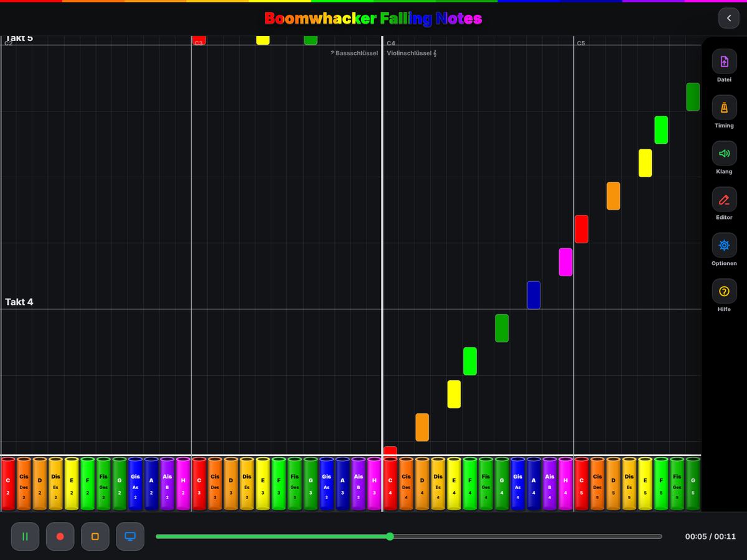The image size is (747, 560).
Task: Click the dark blue A 3 tube
Action: 342,484
